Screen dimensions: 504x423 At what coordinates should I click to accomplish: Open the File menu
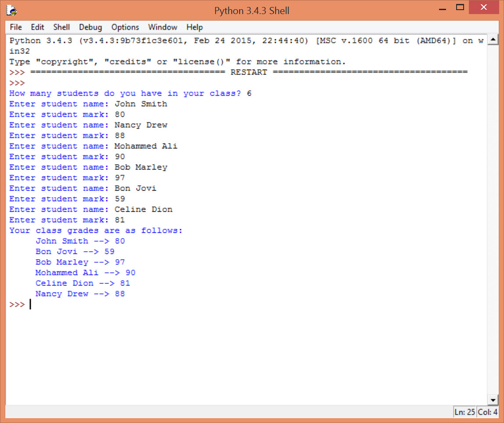(15, 27)
